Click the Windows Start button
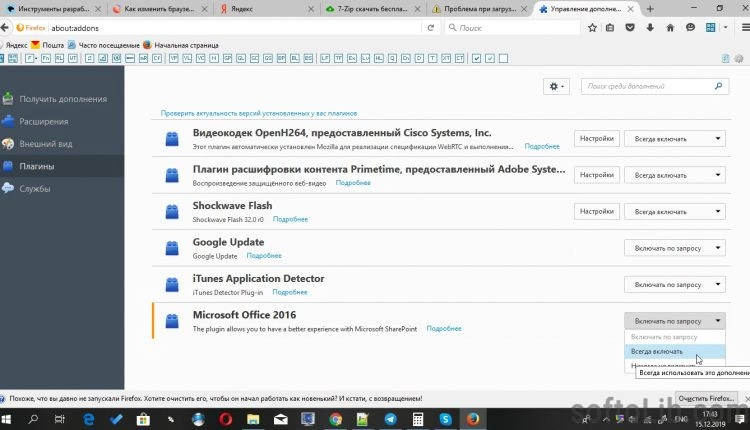This screenshot has width=750, height=430. pyautogui.click(x=12, y=419)
